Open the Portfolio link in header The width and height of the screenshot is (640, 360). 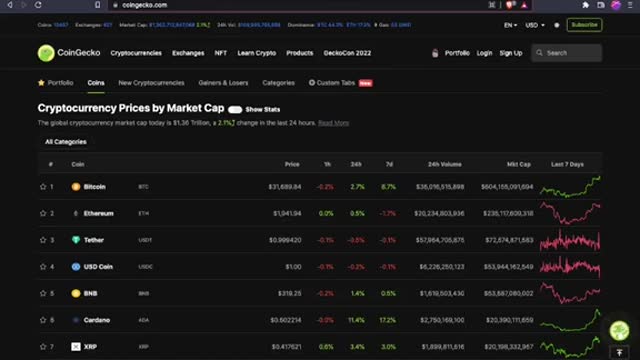pos(457,53)
